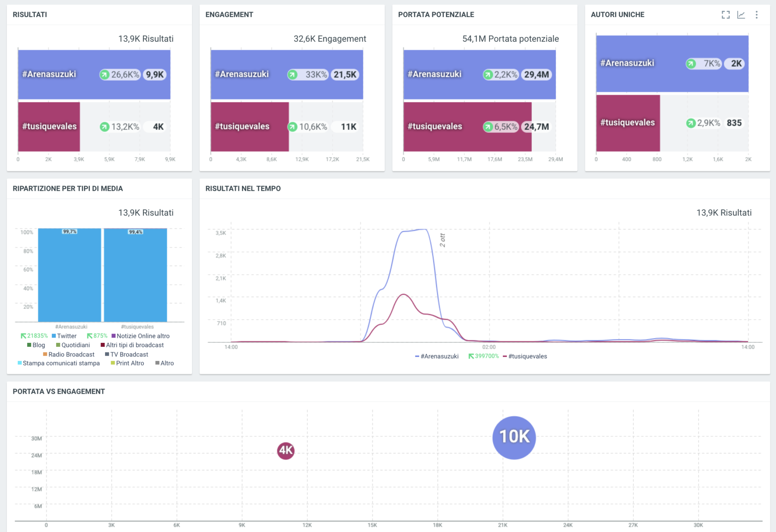The height and width of the screenshot is (532, 776).
Task: Expand Autori Uniche widget to fullscreen
Action: (x=725, y=15)
